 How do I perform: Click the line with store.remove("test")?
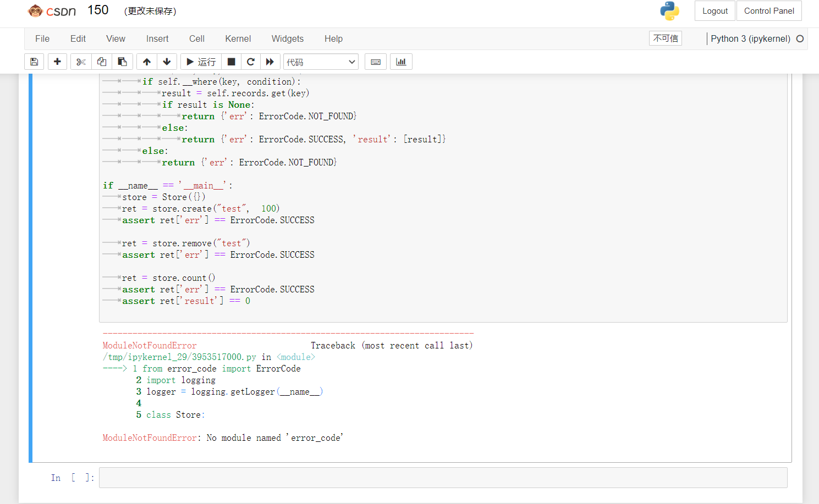click(x=186, y=243)
